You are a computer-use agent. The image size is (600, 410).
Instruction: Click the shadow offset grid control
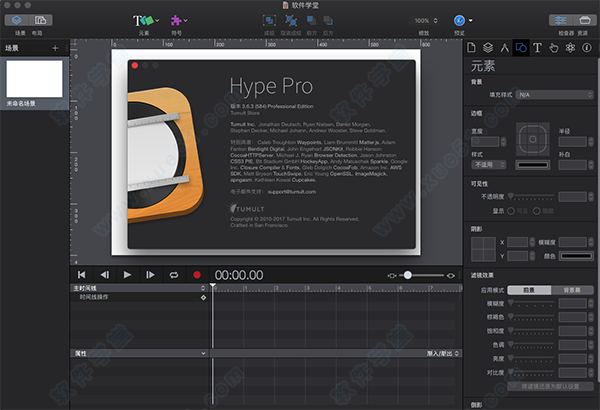pos(483,249)
